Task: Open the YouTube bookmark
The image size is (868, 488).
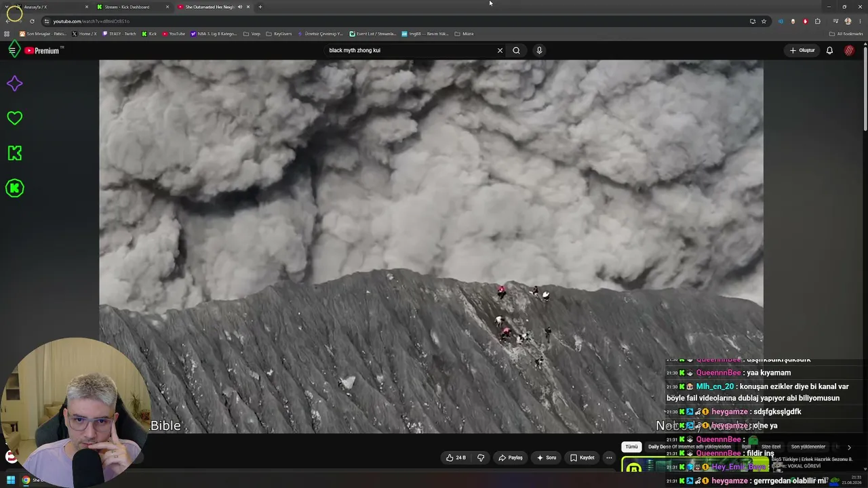Action: [x=174, y=34]
